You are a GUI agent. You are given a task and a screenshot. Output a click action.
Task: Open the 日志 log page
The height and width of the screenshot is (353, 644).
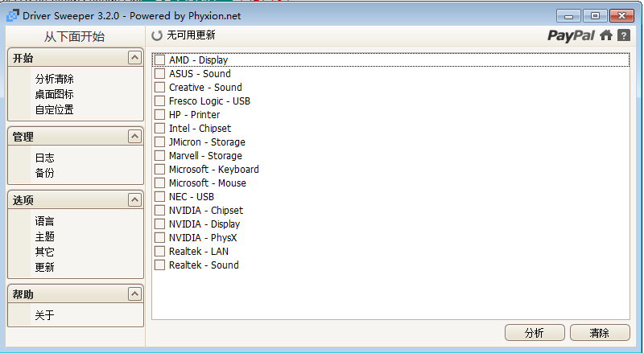tap(44, 158)
